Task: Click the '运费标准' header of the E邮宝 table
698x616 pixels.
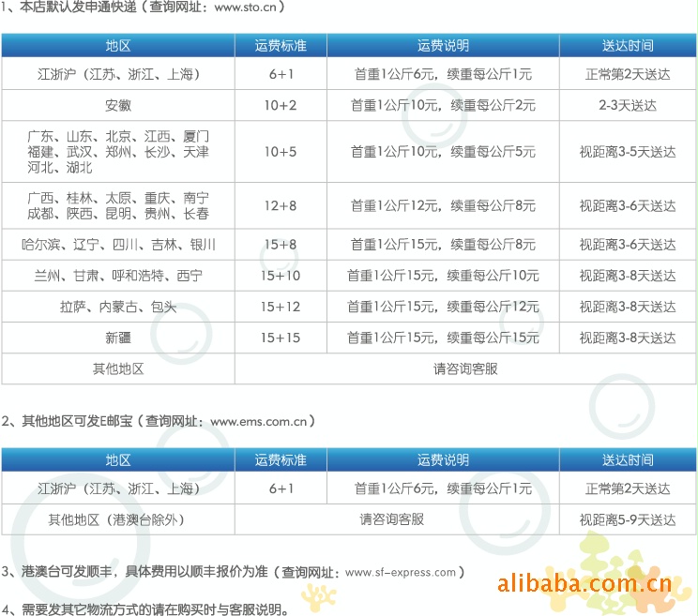Action: [281, 459]
